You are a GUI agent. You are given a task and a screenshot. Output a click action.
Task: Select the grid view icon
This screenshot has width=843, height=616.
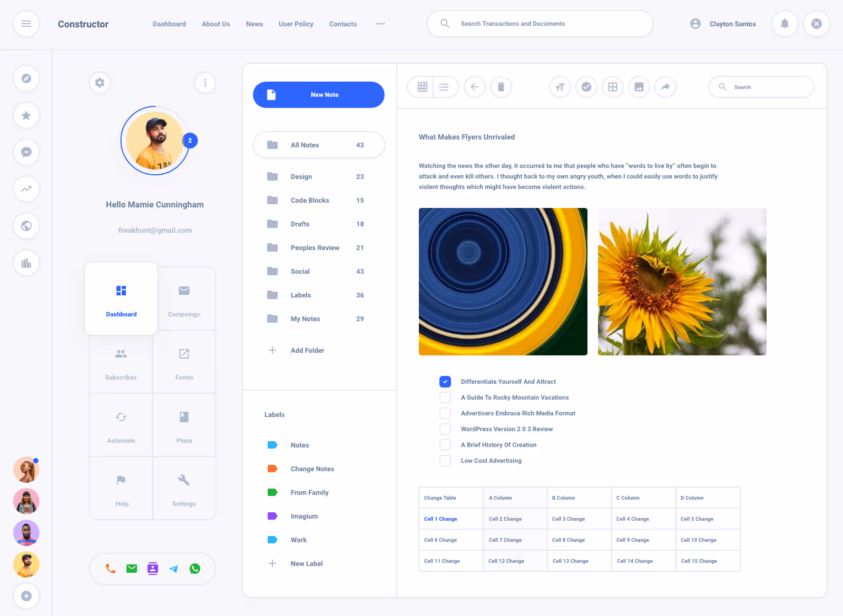pos(421,87)
